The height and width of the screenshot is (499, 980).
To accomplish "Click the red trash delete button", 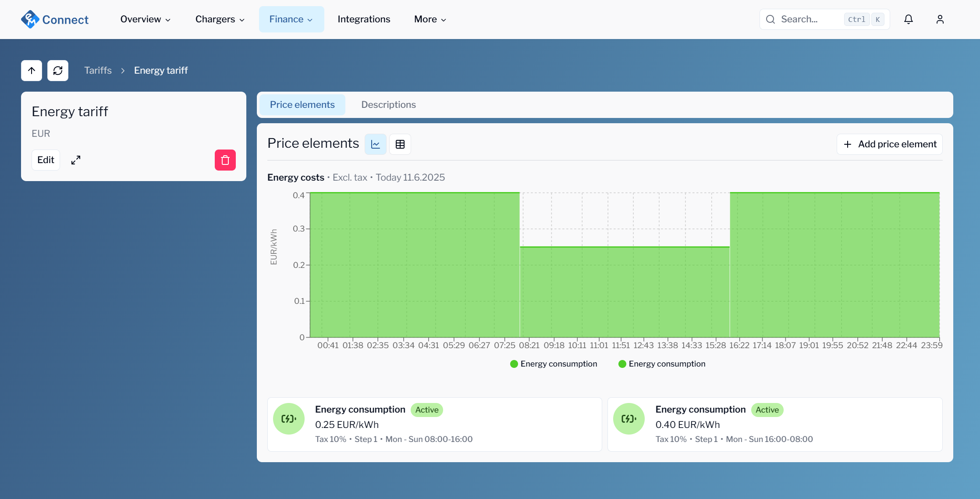I will click(225, 160).
